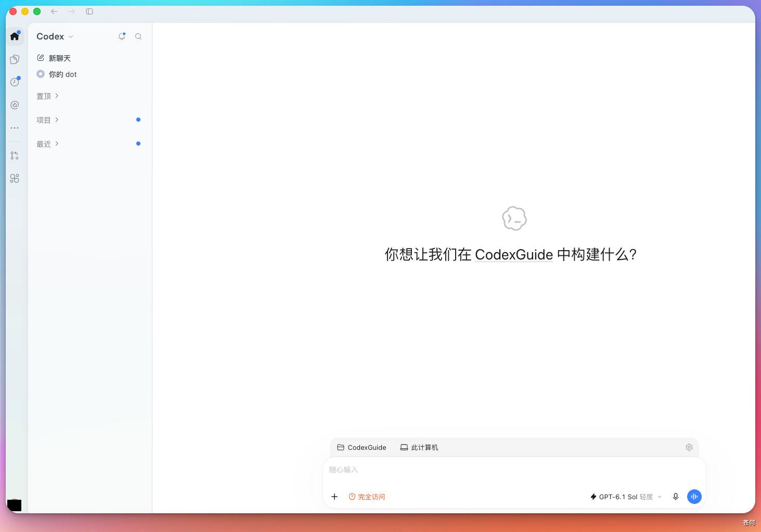Viewport: 761px width, 532px height.
Task: Open the apps grid icon in rail
Action: tap(15, 178)
